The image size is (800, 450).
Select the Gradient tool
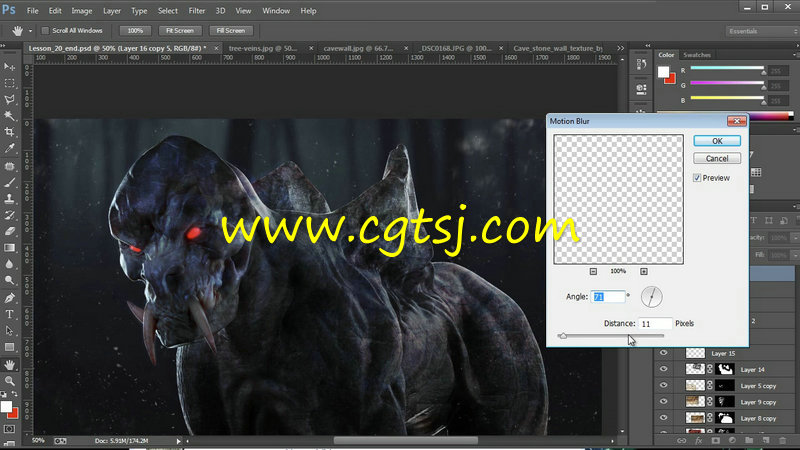pos(9,247)
